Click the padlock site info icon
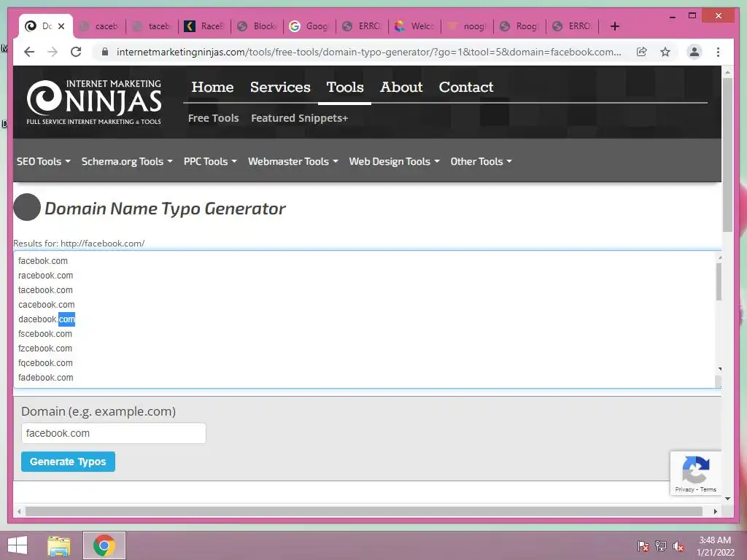 pos(105,52)
